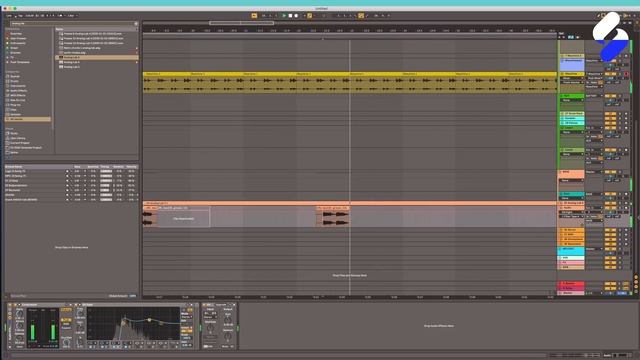Open the Clips browser category
The height and width of the screenshot is (360, 640).
13,110
